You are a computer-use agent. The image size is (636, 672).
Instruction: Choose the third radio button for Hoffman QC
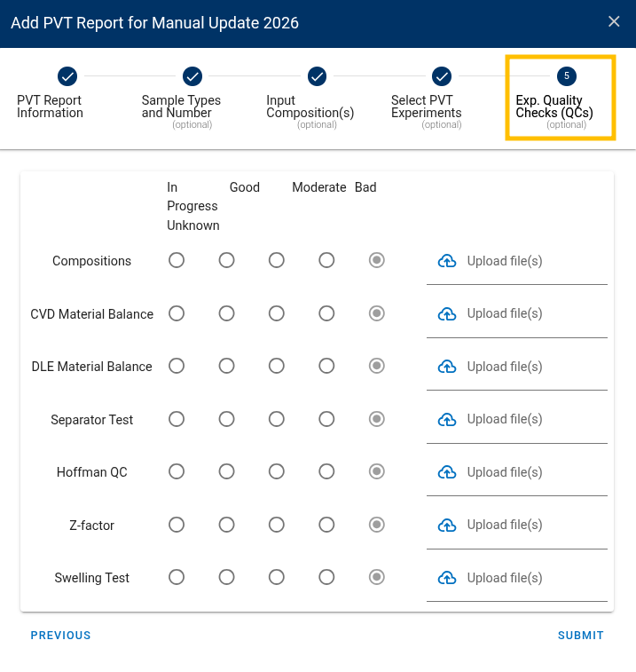coord(277,471)
